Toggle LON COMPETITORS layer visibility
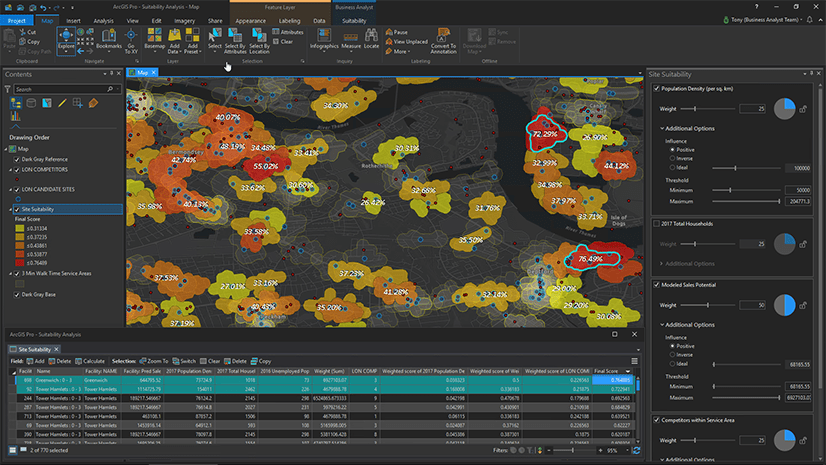This screenshot has height=465, width=826. coord(17,170)
